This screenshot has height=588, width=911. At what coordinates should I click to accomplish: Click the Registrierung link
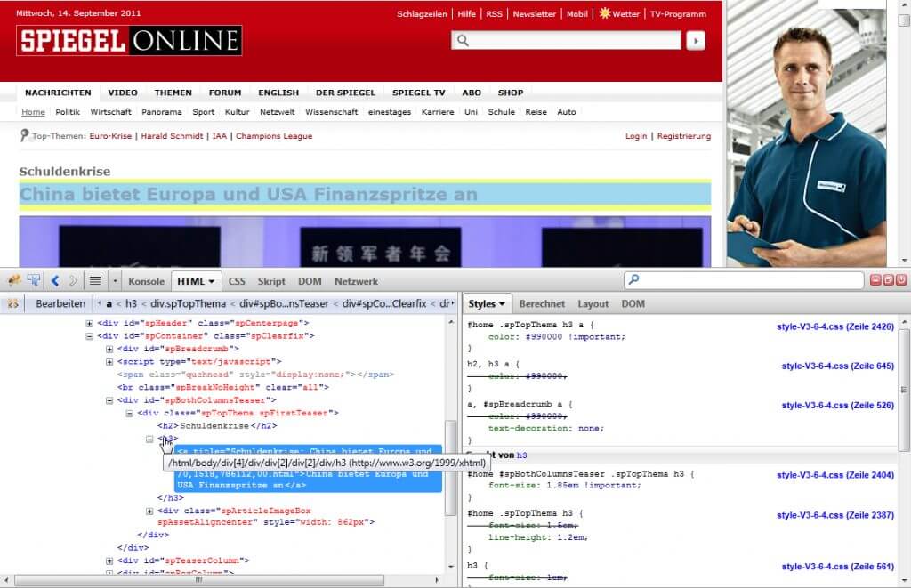(682, 135)
